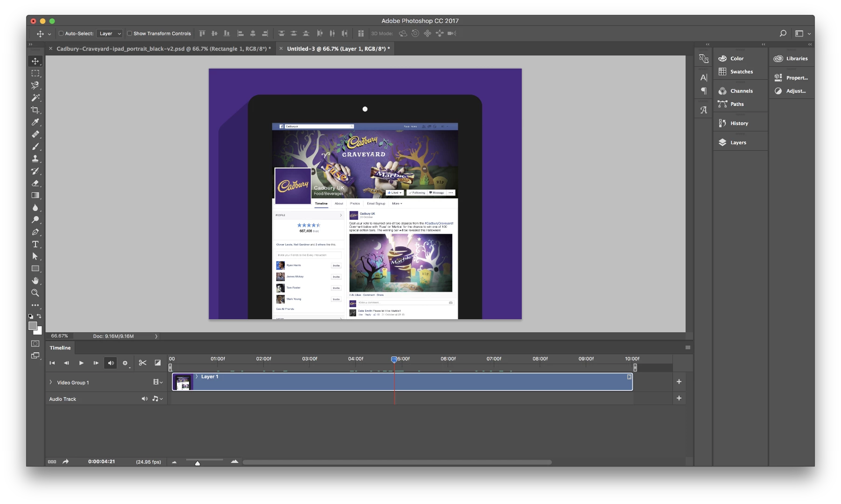Switch to the Cadbury-Craveyard document tab

coord(163,49)
